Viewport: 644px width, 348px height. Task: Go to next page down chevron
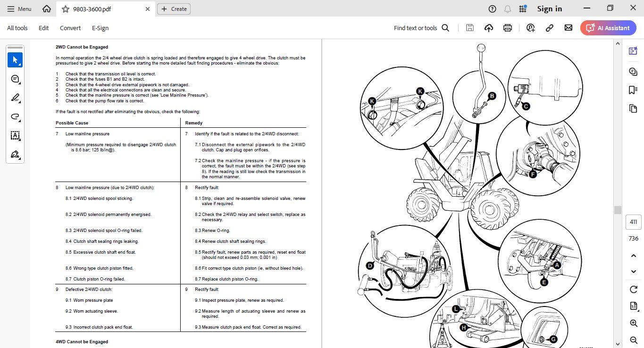pos(634,272)
